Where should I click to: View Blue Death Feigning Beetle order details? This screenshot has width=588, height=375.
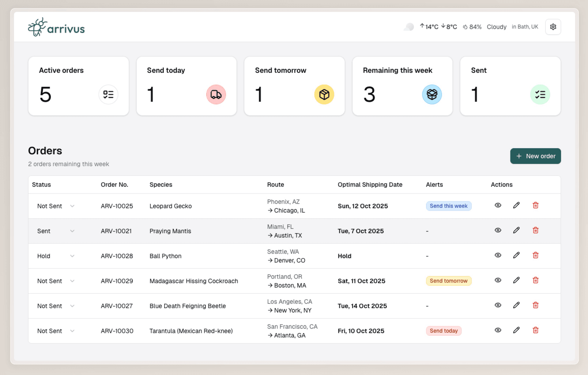click(x=498, y=305)
